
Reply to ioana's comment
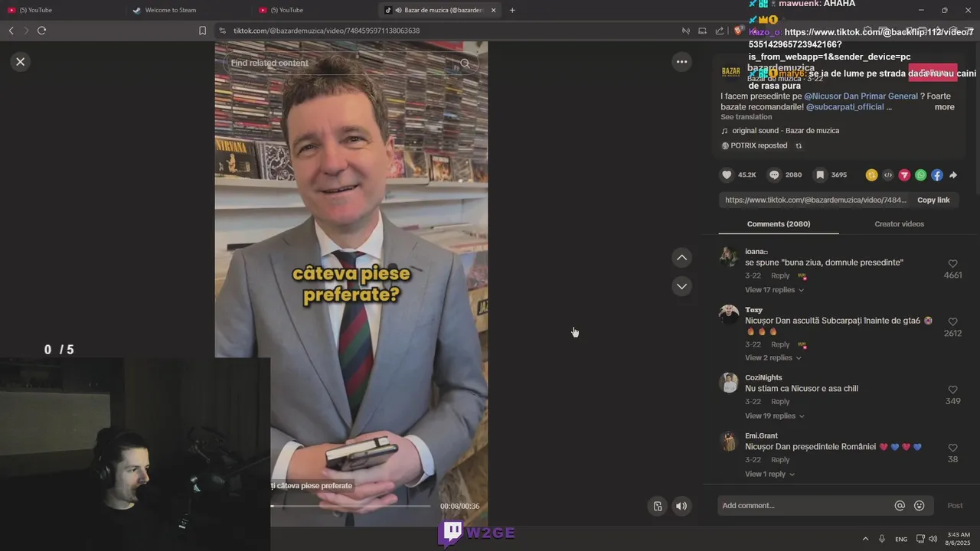780,275
